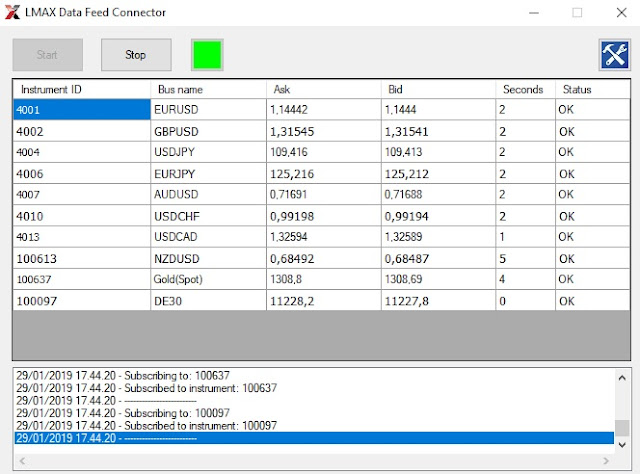Select the EURUSD ask value 1,14442
Viewport: 640px width, 474px height.
(x=324, y=109)
